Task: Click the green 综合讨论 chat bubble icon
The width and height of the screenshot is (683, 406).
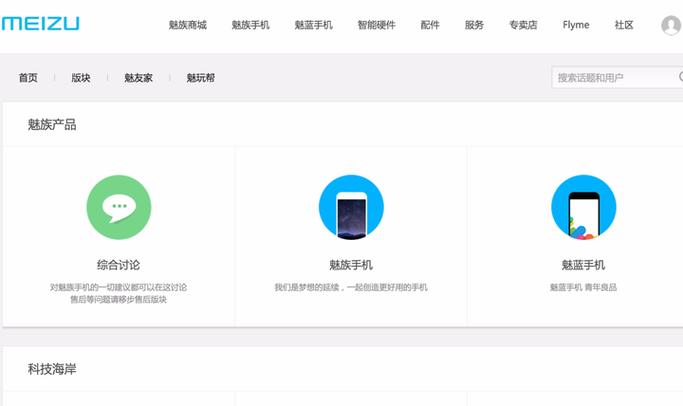Action: click(x=119, y=207)
